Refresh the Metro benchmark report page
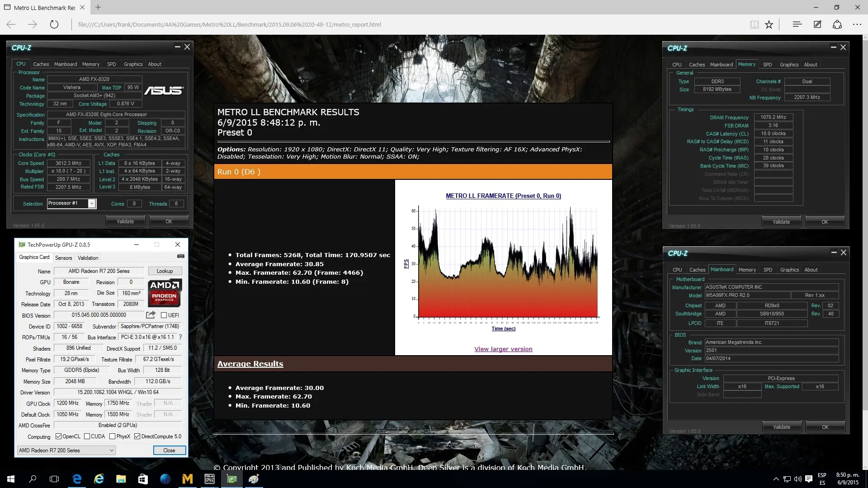The width and height of the screenshot is (868, 488). point(54,24)
